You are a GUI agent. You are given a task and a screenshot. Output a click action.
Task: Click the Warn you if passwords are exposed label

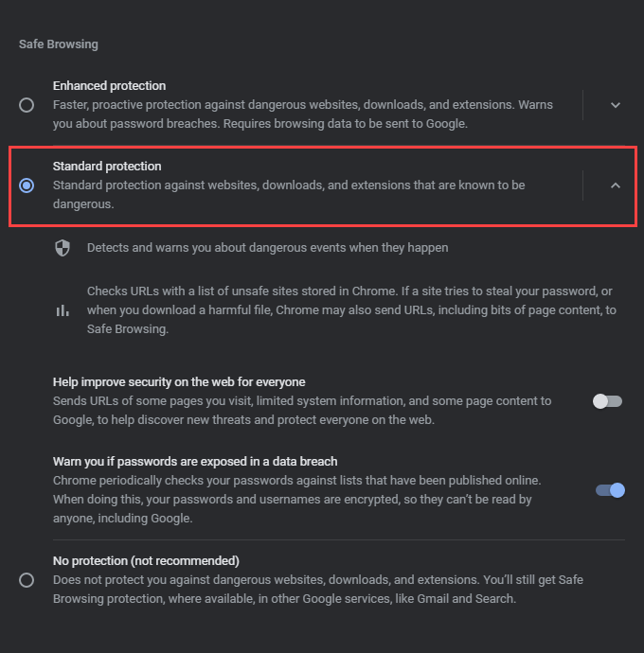click(195, 462)
